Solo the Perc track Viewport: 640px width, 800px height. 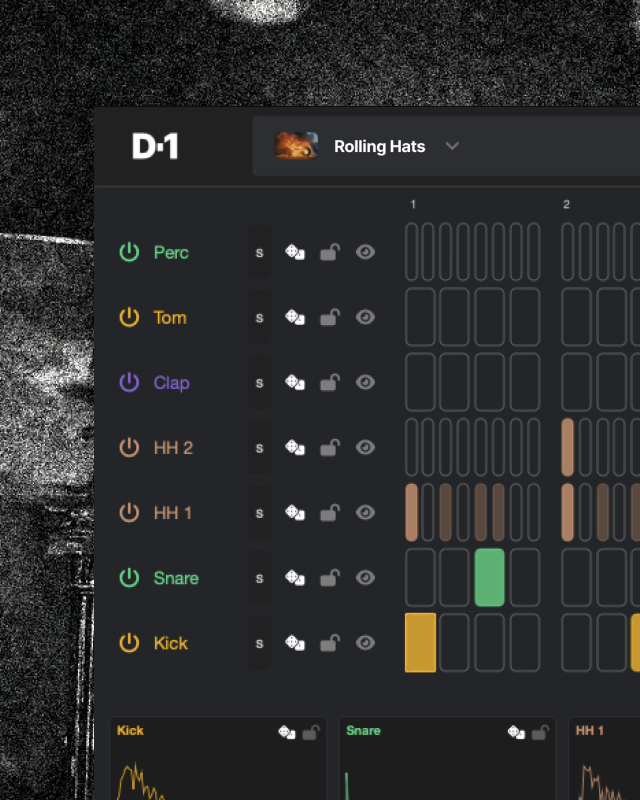259,253
